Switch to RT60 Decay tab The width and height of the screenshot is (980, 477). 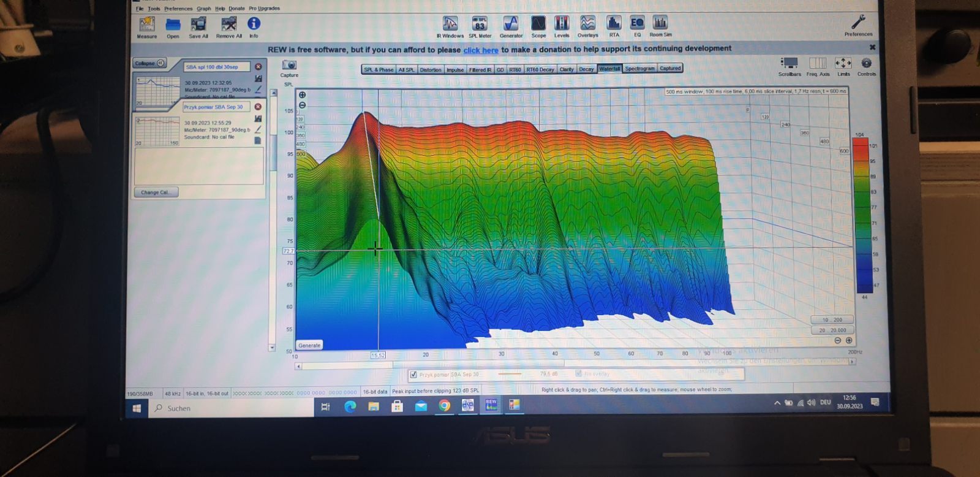coord(540,69)
